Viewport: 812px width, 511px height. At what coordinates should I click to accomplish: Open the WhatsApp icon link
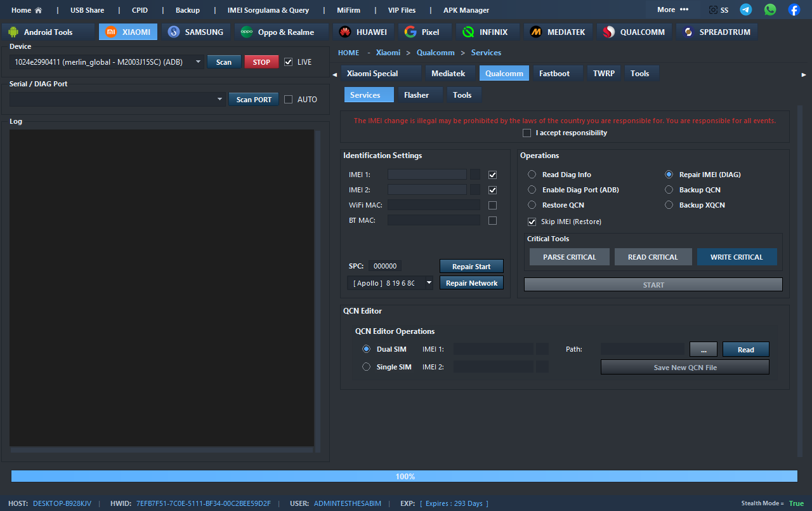click(x=770, y=10)
